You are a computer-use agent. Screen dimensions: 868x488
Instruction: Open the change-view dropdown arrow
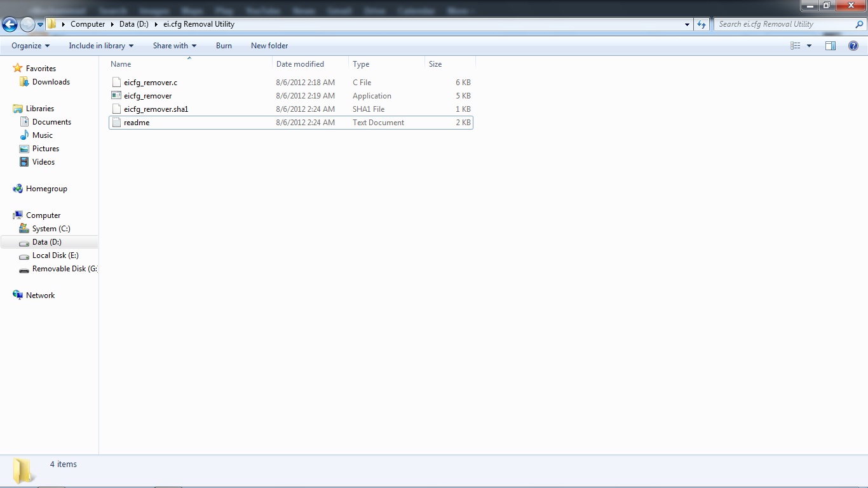tap(808, 45)
